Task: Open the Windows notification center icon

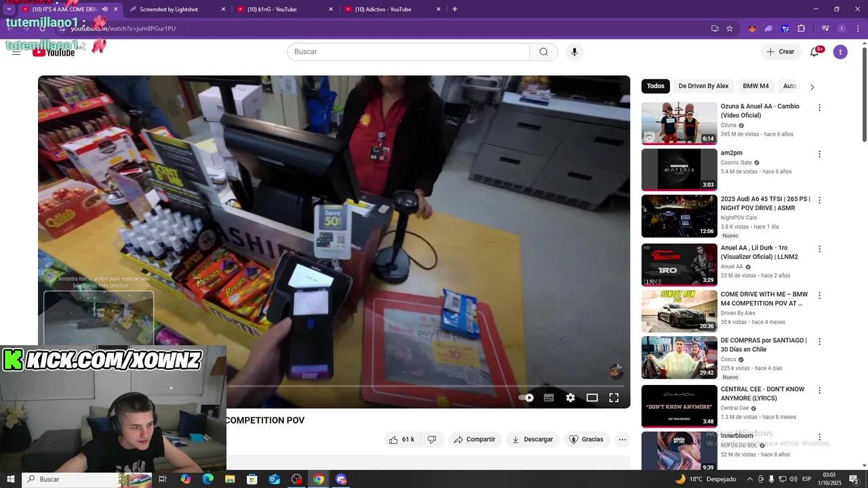Action: coord(854,479)
